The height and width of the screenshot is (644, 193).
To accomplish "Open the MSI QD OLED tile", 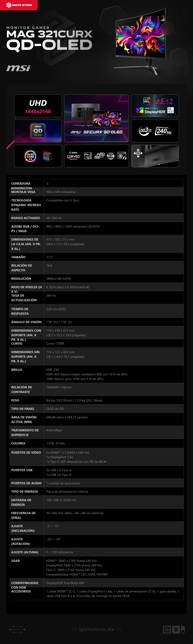I will tap(38, 131).
